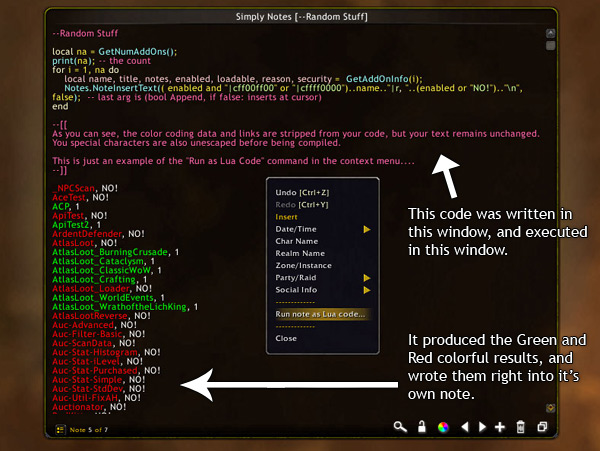Select the Date/Time menu entry
The width and height of the screenshot is (600, 451).
pos(296,229)
